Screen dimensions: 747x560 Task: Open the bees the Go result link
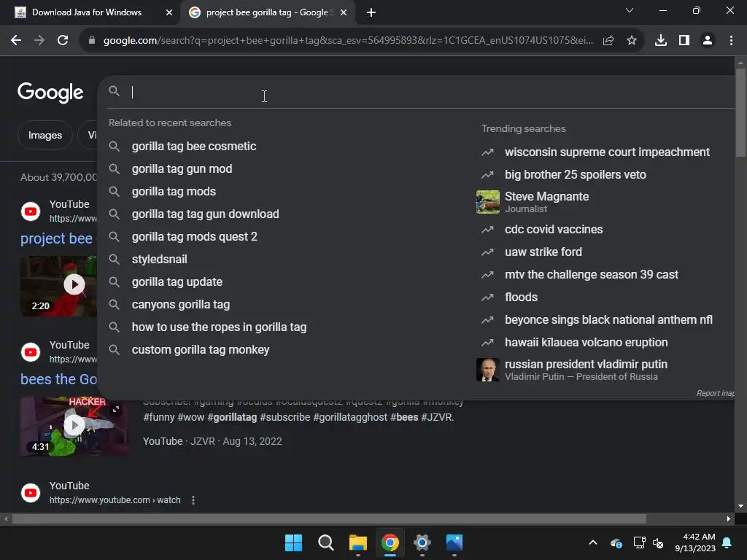pyautogui.click(x=58, y=379)
